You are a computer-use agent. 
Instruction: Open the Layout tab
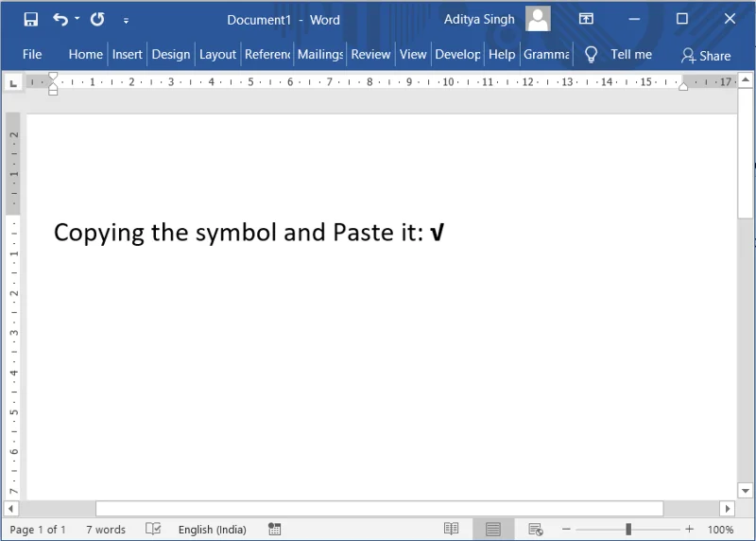point(217,54)
